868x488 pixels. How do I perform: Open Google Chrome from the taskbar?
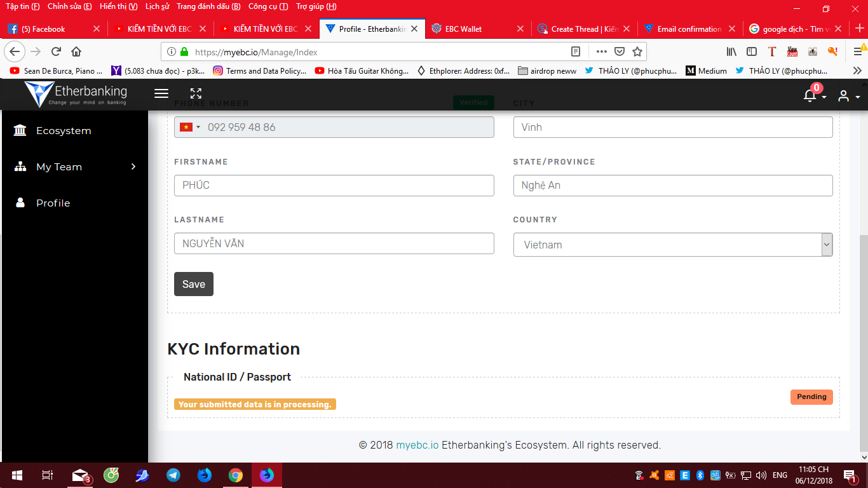(236, 475)
